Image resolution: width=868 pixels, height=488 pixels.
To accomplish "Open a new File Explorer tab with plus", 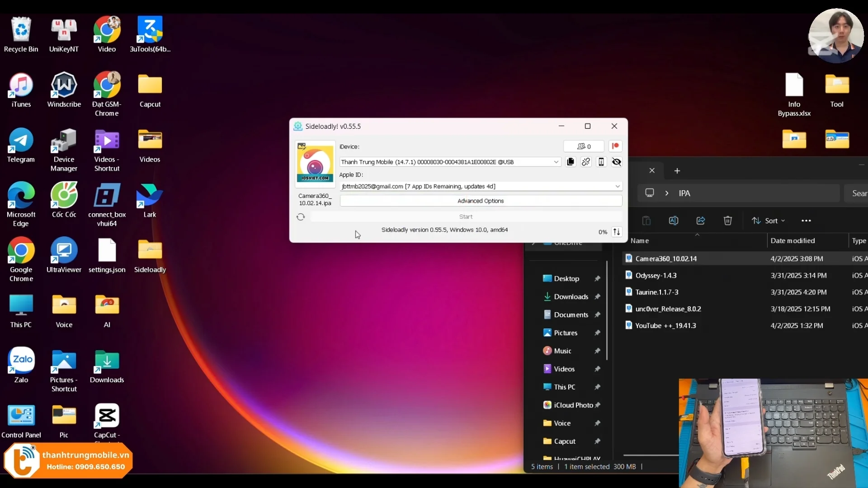I will click(677, 171).
